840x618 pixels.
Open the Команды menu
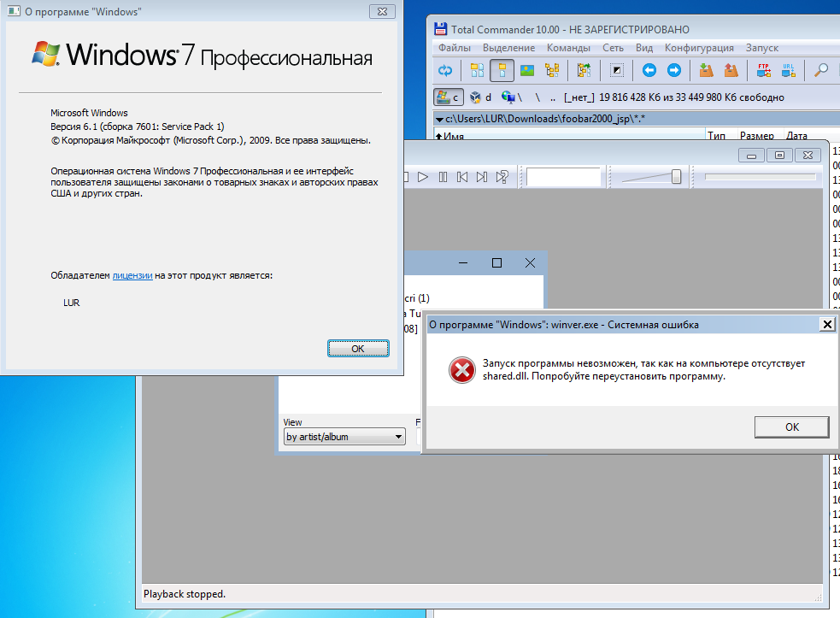click(x=568, y=48)
